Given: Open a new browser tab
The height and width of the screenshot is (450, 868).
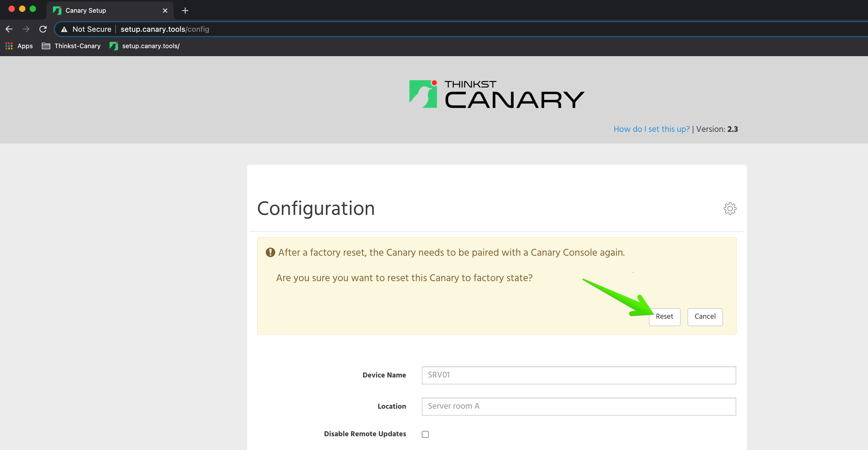Looking at the screenshot, I should click(x=185, y=10).
